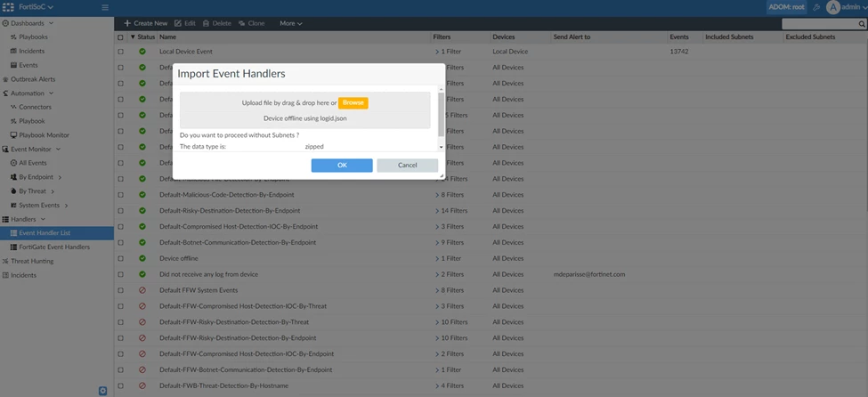Click the FortiGate Event Handlers list icon
This screenshot has width=868, height=397.
pyautogui.click(x=14, y=247)
